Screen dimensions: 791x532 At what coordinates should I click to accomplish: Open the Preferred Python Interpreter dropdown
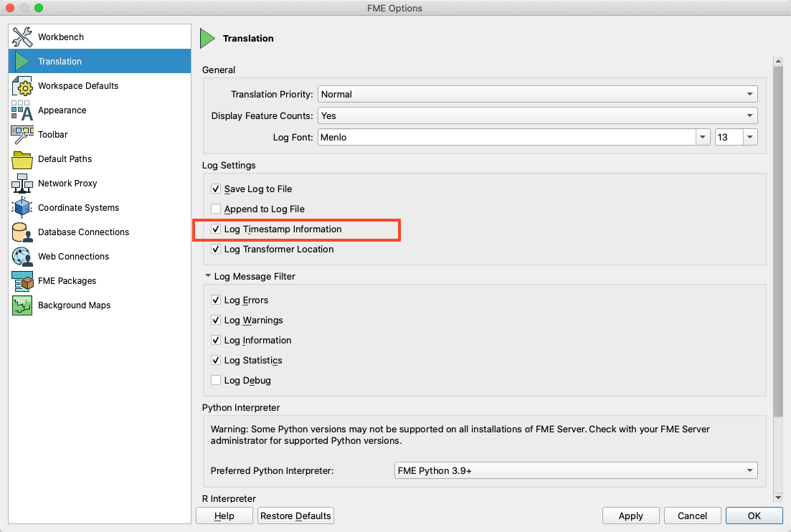[x=576, y=470]
